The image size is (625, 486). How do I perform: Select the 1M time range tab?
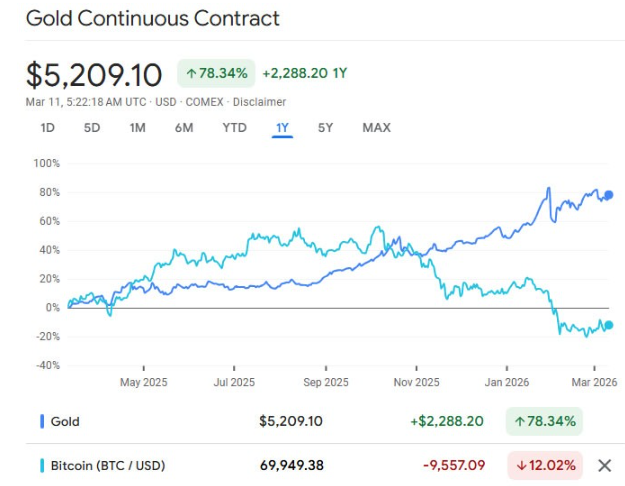[137, 127]
